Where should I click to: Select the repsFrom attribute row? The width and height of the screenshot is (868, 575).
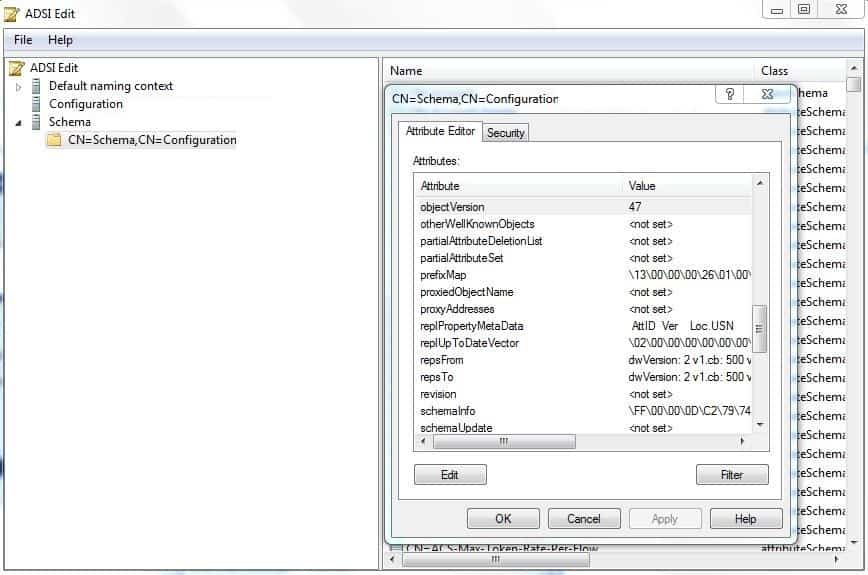coord(583,360)
